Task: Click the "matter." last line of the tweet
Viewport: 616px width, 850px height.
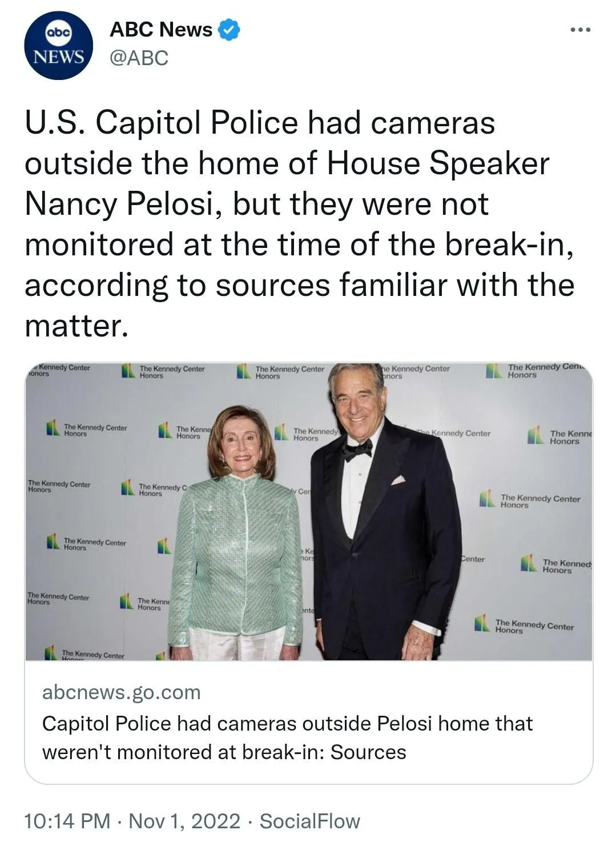Action: [x=76, y=326]
